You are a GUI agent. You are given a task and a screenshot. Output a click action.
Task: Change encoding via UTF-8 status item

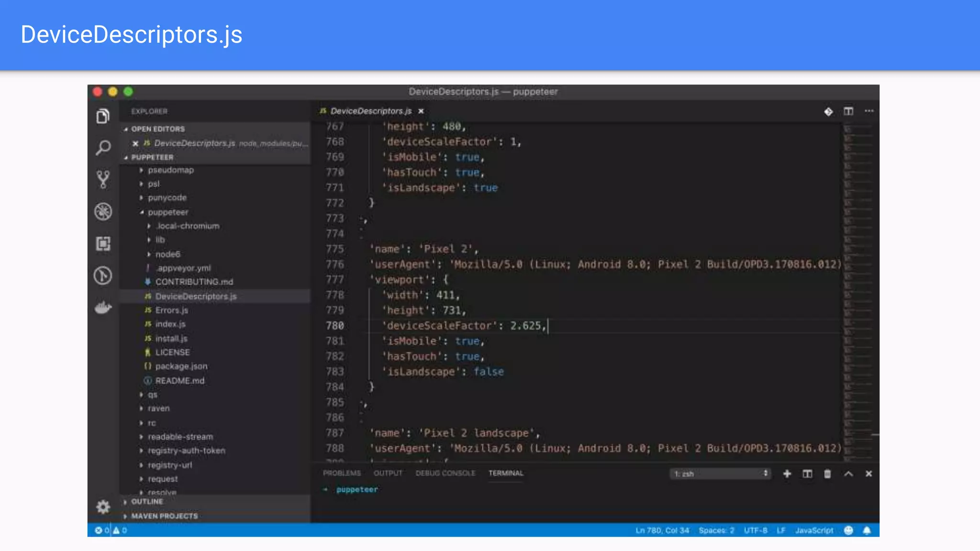(x=756, y=530)
